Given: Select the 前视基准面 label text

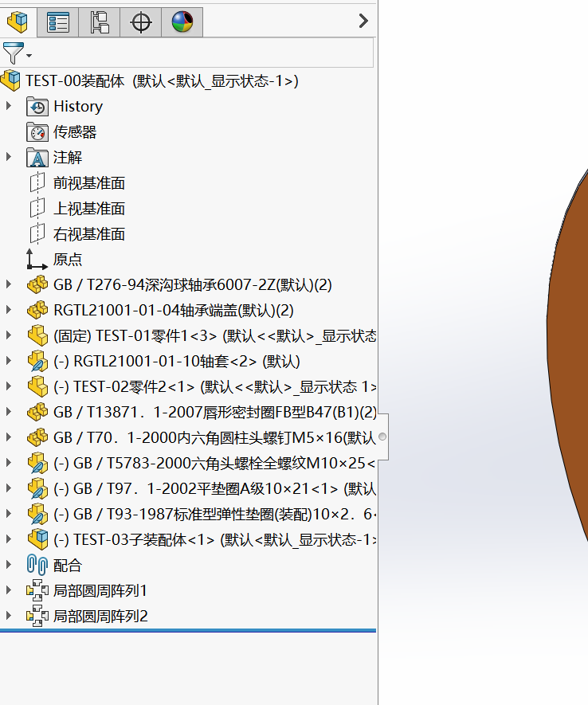Looking at the screenshot, I should pos(89,183).
